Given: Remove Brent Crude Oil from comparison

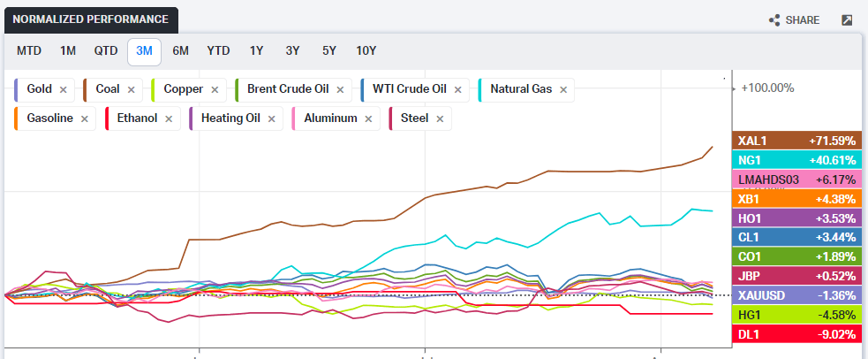Looking at the screenshot, I should point(340,89).
